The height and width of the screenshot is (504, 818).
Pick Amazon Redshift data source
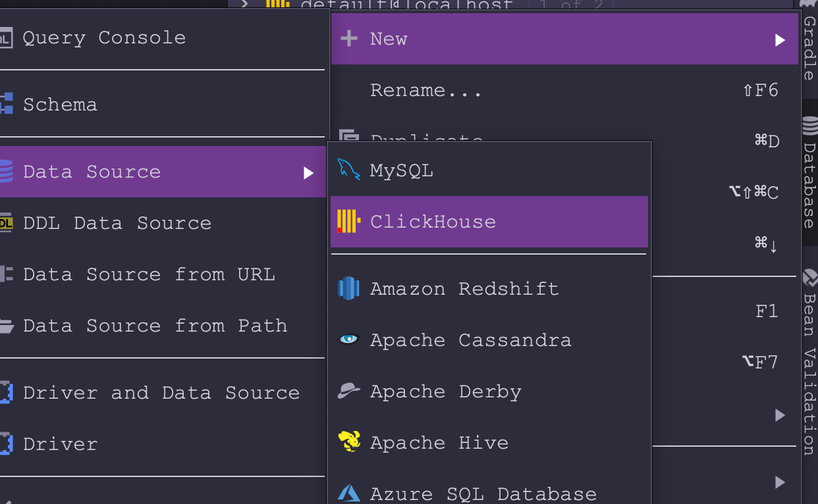pyautogui.click(x=489, y=288)
